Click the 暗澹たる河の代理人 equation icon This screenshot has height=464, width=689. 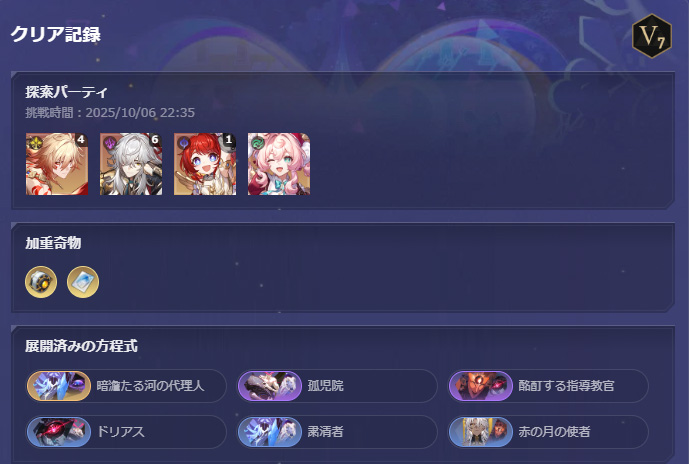coord(58,386)
